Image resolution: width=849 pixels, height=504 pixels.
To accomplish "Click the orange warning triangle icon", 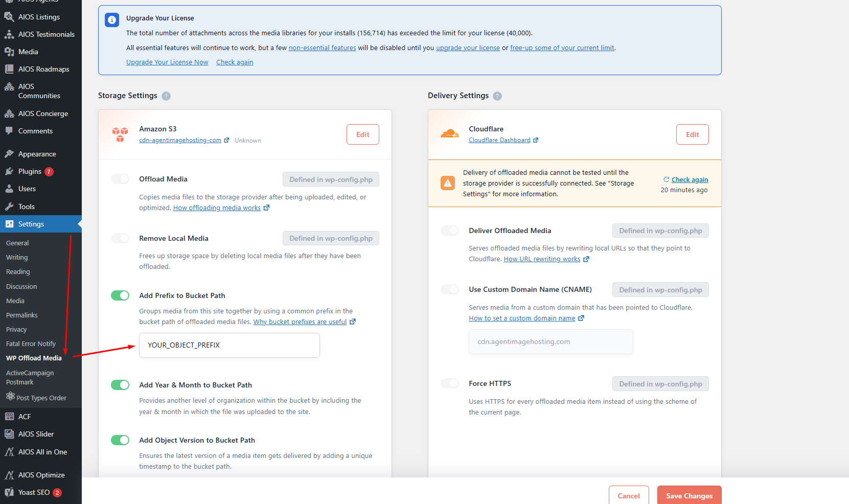I will pyautogui.click(x=448, y=183).
